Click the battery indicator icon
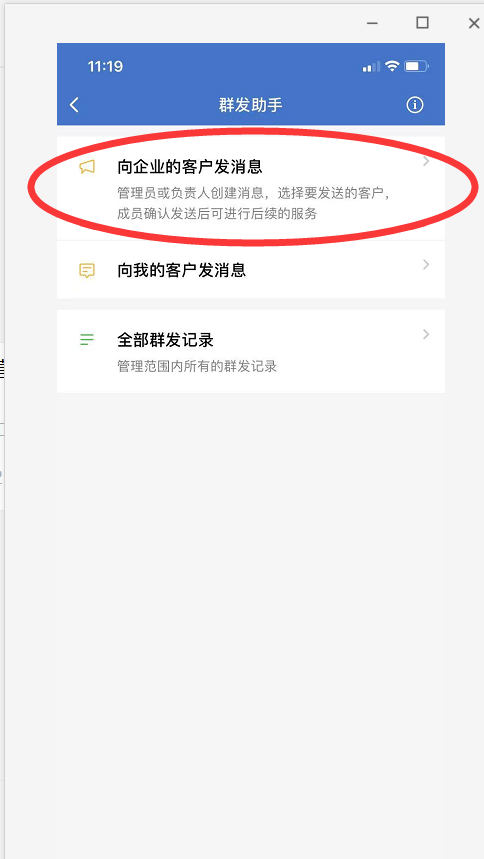The image size is (484, 859). click(417, 67)
